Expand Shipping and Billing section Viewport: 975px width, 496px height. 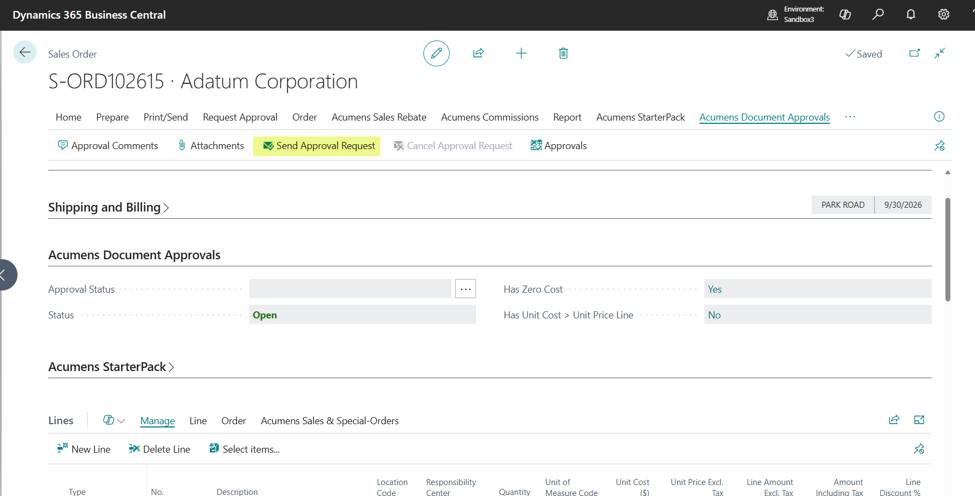coord(109,208)
